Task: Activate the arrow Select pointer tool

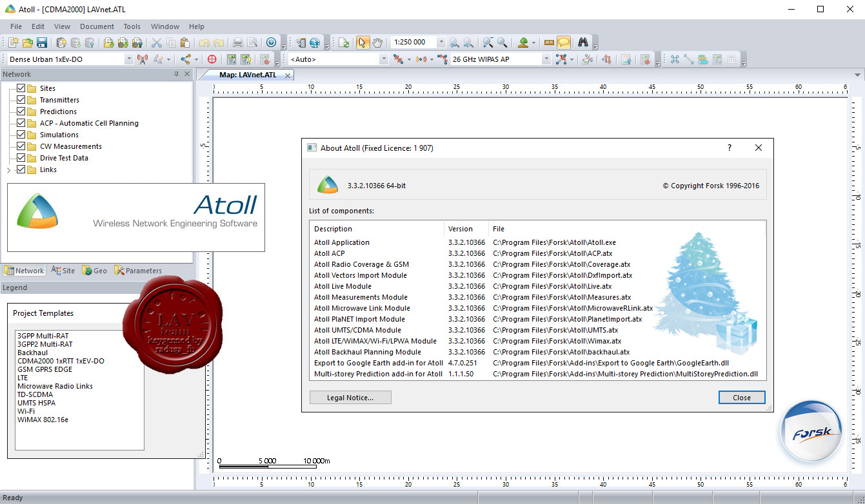Action: [x=363, y=43]
